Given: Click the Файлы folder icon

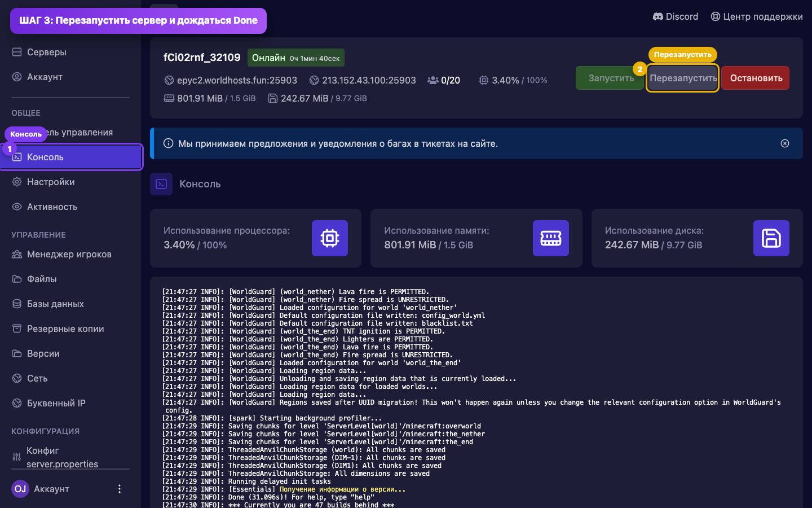Looking at the screenshot, I should point(17,279).
